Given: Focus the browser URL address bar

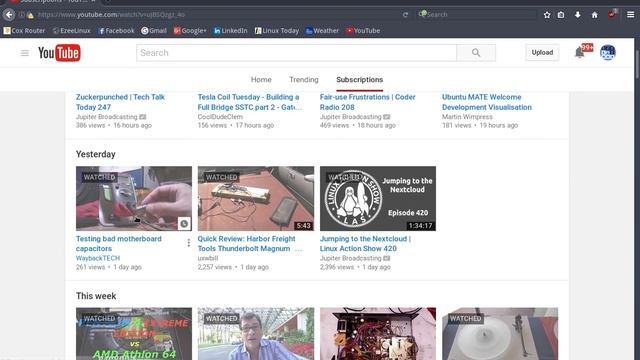Looking at the screenshot, I should coord(218,15).
